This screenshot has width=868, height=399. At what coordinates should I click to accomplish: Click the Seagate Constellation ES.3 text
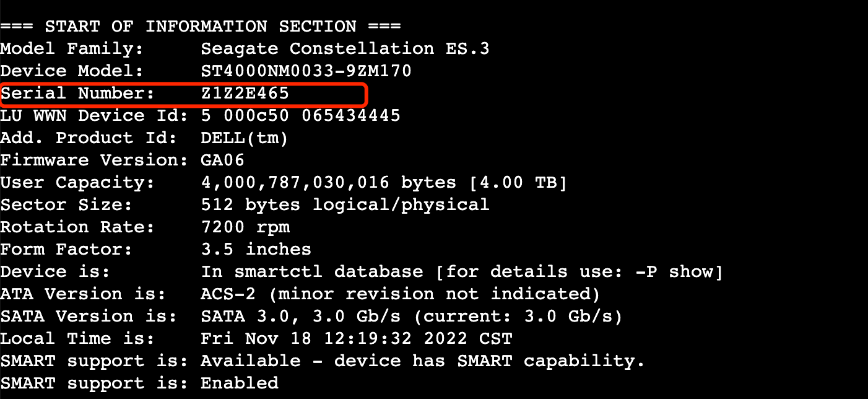[x=345, y=49]
